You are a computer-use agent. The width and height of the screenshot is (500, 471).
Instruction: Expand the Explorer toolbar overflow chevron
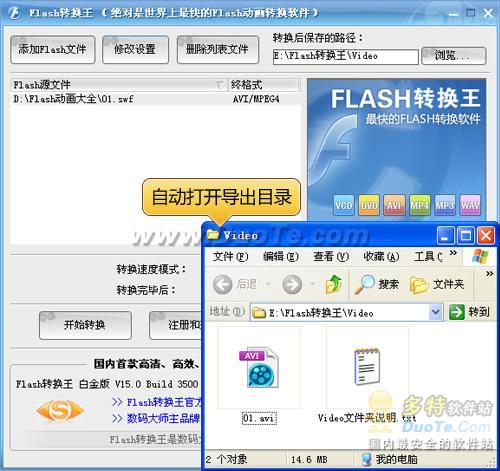pos(489,274)
